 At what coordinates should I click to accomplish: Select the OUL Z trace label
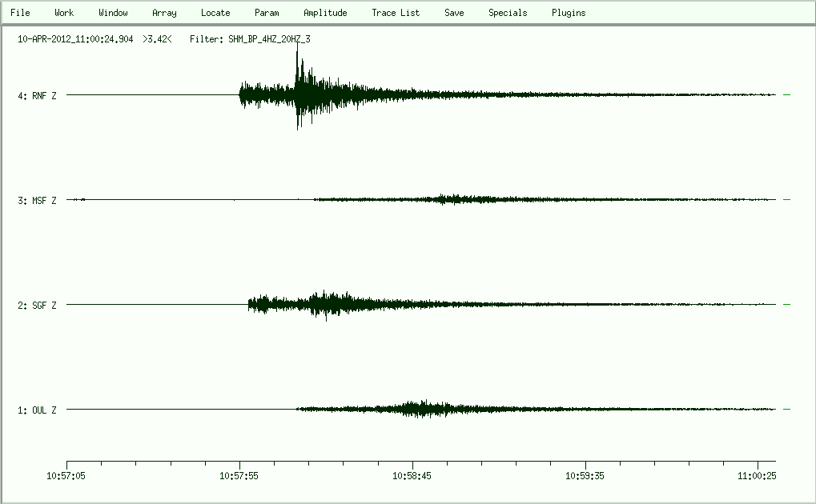pyautogui.click(x=37, y=410)
